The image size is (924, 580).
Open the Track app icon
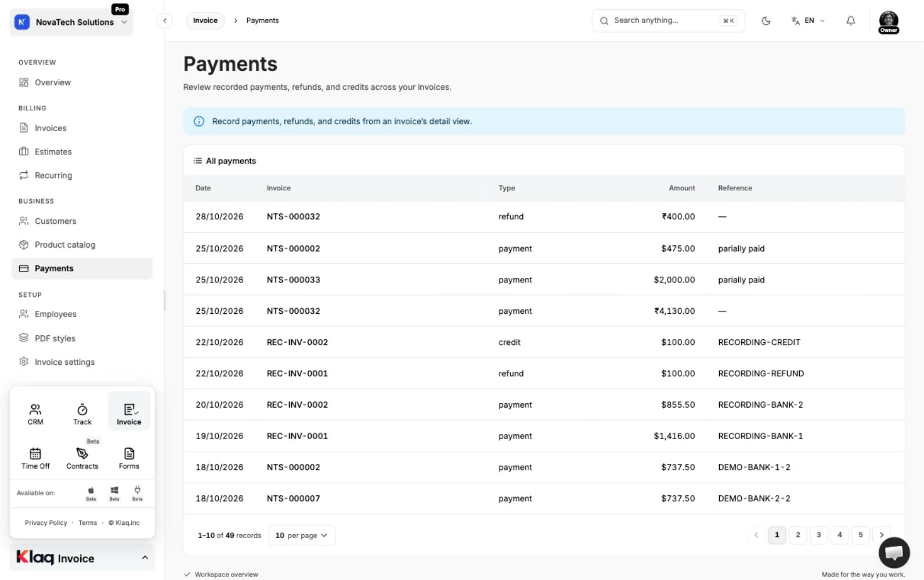pos(82,414)
